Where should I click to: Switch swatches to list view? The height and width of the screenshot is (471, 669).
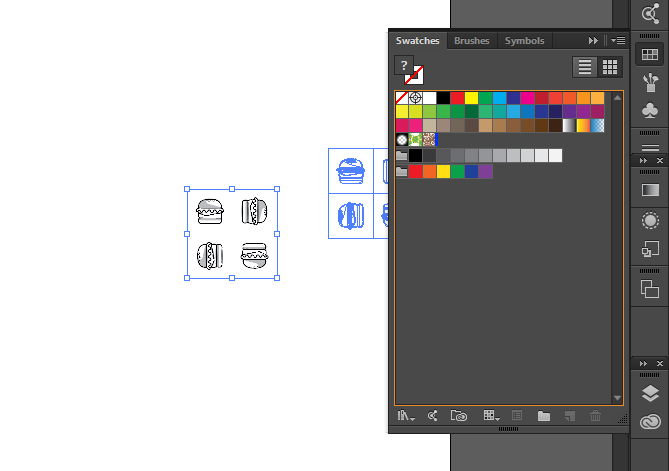click(585, 67)
